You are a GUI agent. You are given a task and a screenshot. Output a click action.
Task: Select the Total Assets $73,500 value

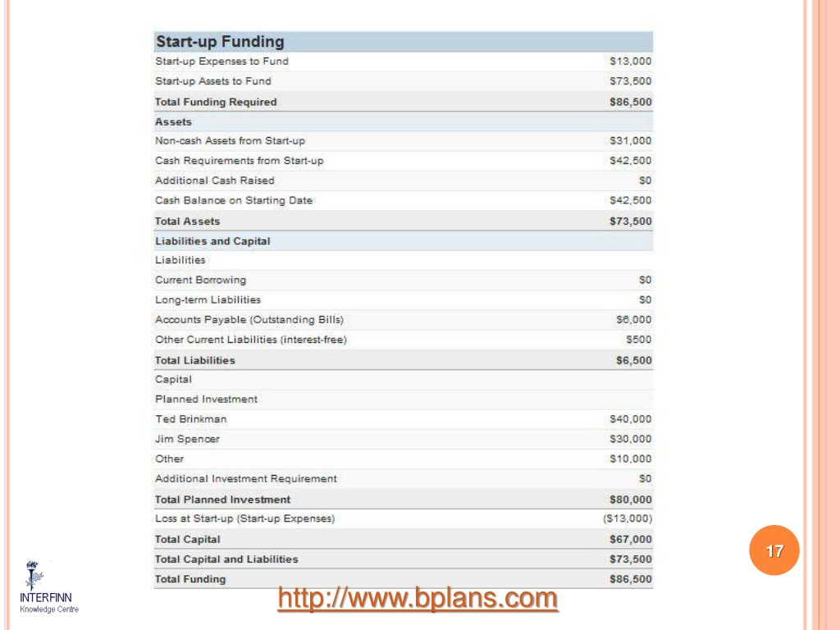631,221
